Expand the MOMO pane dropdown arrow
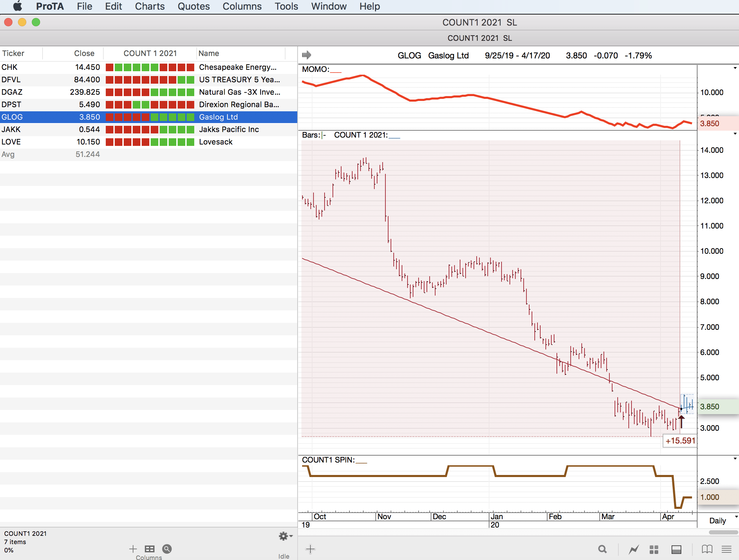Image resolution: width=739 pixels, height=560 pixels. pyautogui.click(x=735, y=68)
